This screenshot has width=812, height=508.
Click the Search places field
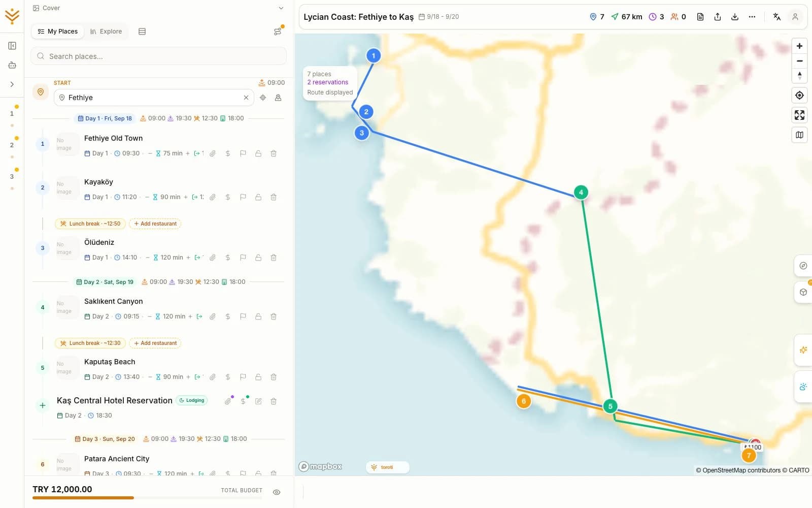coord(159,56)
